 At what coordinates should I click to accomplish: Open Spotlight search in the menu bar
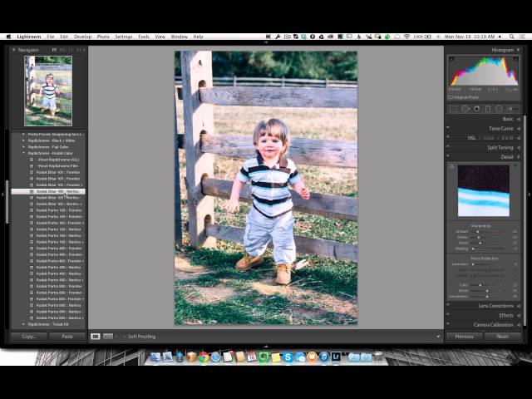click(512, 37)
